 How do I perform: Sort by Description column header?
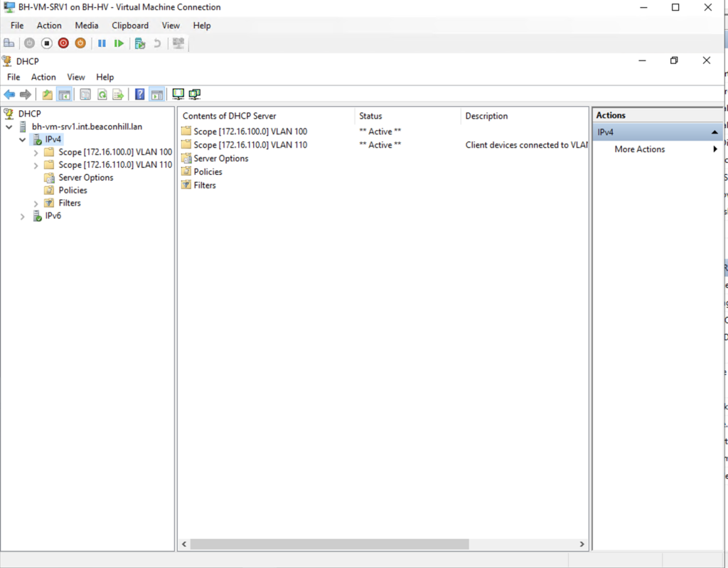(x=525, y=116)
